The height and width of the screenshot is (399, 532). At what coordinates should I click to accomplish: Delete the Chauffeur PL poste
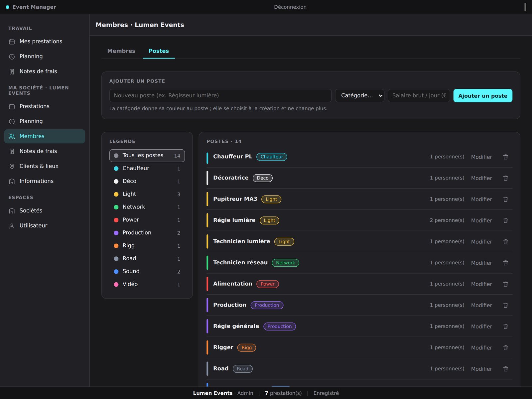tap(505, 157)
